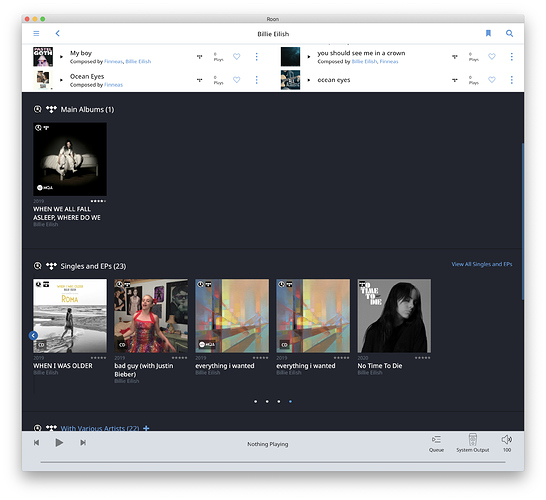Click CD badge on bad guy cover
The height and width of the screenshot is (500, 546).
pos(122,345)
